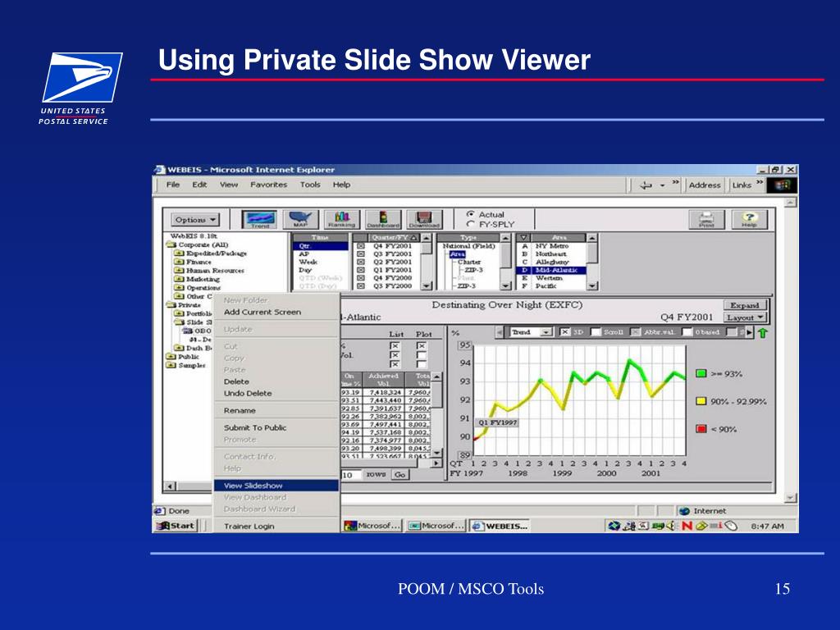Click the Netscape N tray icon
This screenshot has height=630, width=840.
[687, 526]
